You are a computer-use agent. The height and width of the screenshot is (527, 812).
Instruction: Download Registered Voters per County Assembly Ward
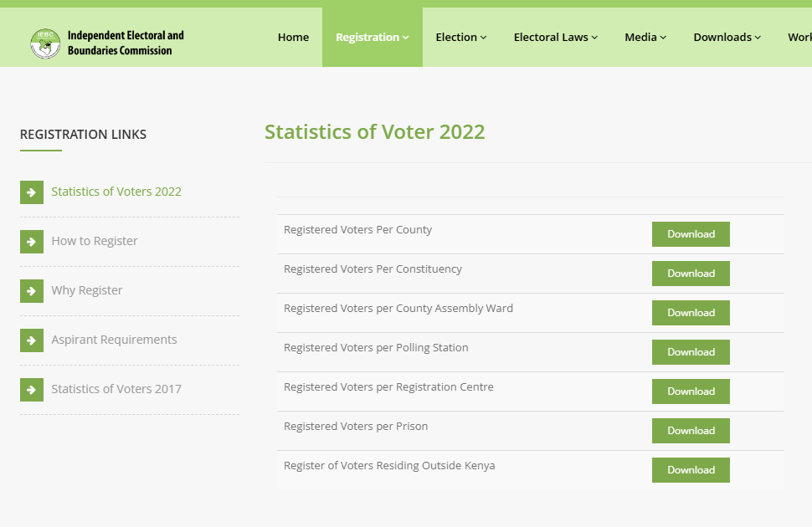(x=690, y=313)
